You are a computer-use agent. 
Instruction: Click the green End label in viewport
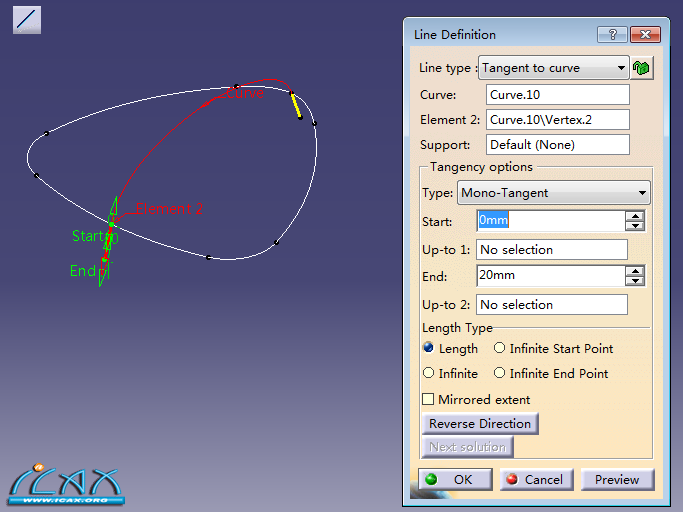pyautogui.click(x=83, y=271)
